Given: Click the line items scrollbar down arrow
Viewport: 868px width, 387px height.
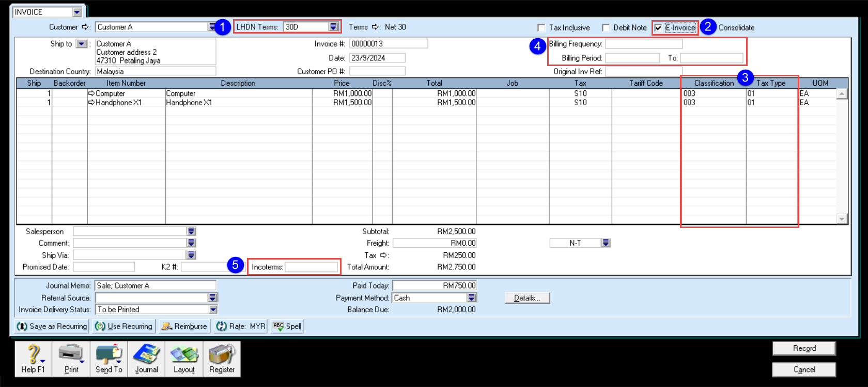Looking at the screenshot, I should [842, 219].
